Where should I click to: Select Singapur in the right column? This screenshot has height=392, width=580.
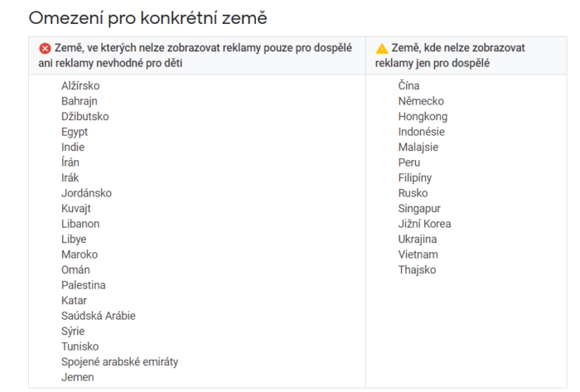pos(419,208)
